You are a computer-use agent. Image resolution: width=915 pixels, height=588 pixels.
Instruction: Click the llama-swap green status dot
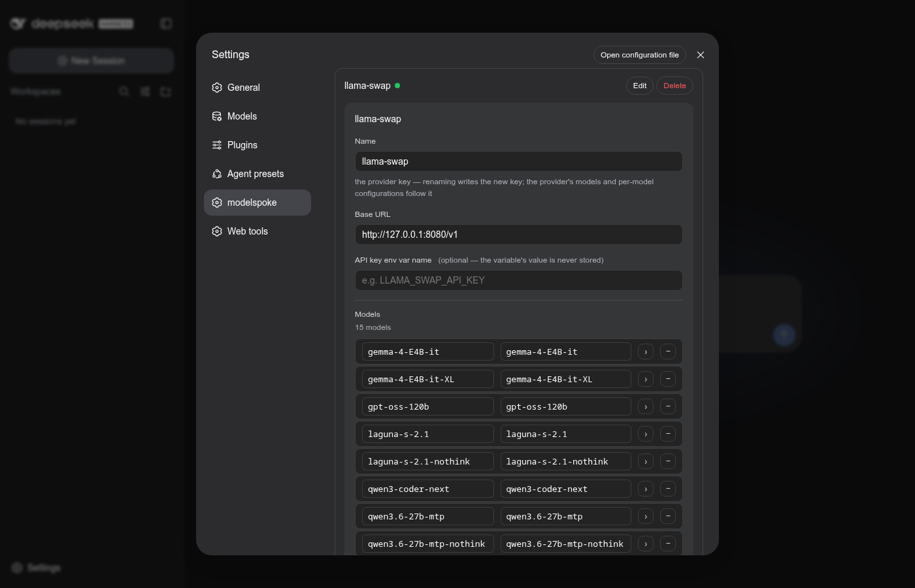[397, 86]
